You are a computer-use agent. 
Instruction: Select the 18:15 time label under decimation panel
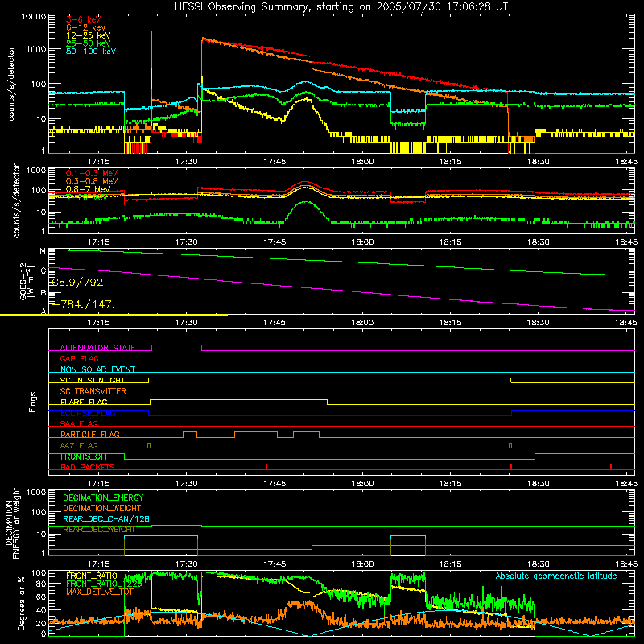coord(450,564)
